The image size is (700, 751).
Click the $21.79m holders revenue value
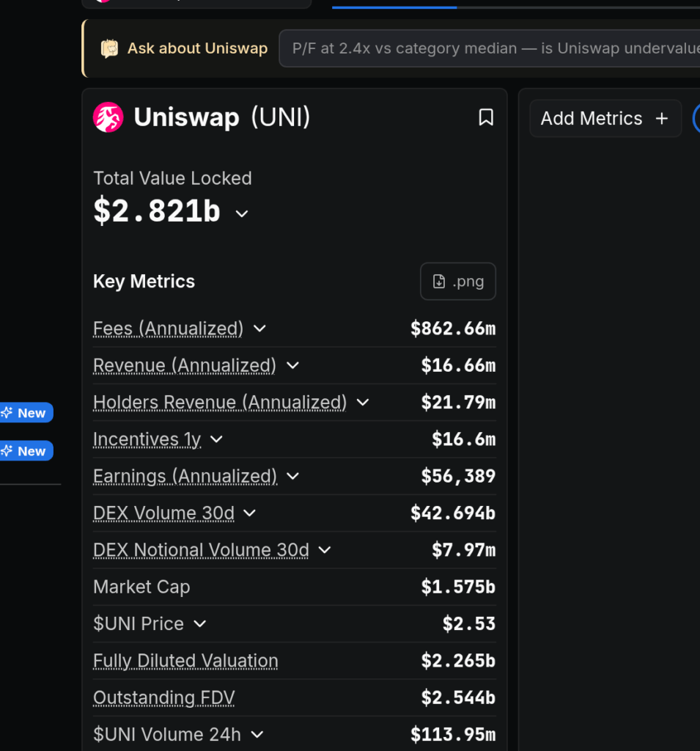pos(458,403)
